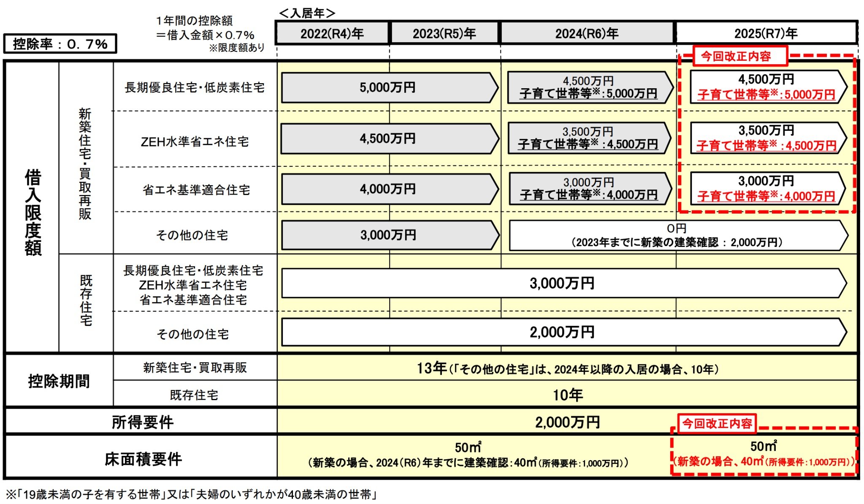This screenshot has height=504, width=864.
Task: Select the 'その他の住宅' label in the 既存住宅 section
Action: 192,334
